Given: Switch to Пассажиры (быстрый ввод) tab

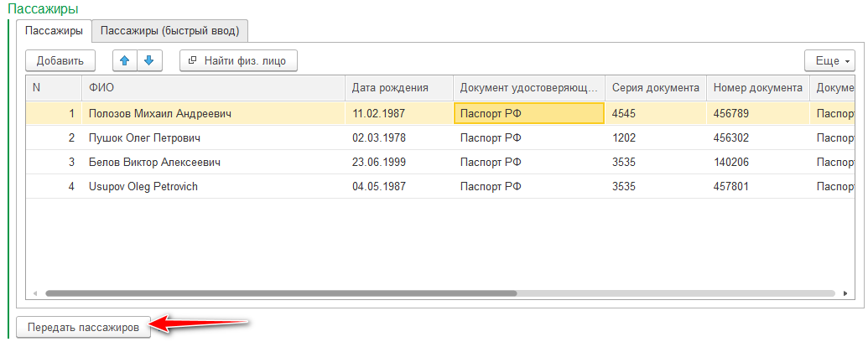Looking at the screenshot, I should tap(170, 31).
